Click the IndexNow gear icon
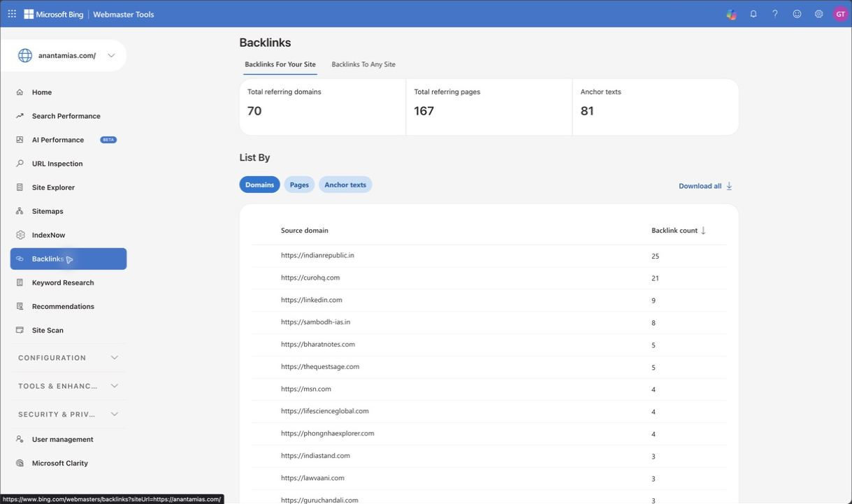The image size is (852, 504). click(20, 235)
